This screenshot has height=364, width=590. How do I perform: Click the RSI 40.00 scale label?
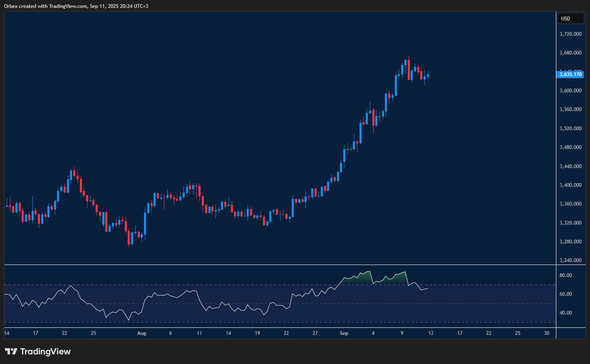point(565,313)
